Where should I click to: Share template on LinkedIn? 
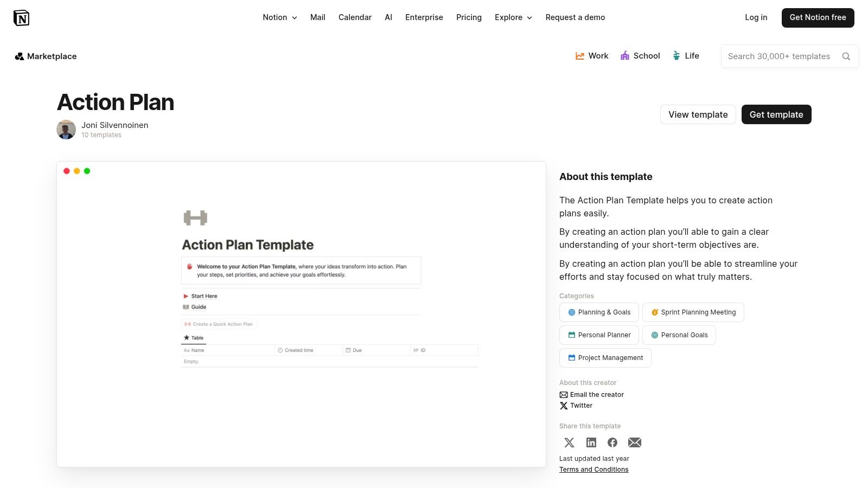pos(591,442)
